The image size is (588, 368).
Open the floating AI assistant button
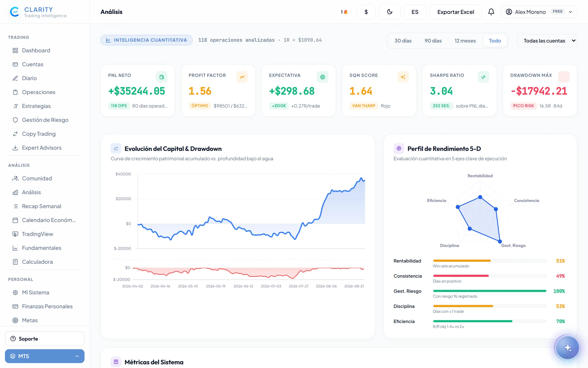point(568,348)
